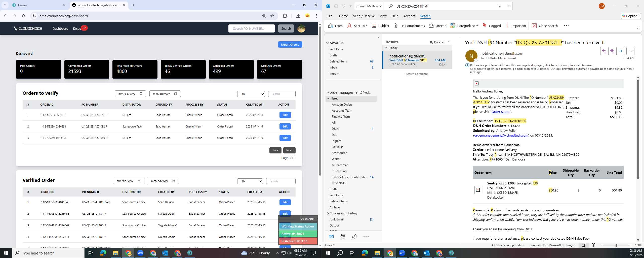This screenshot has height=258, width=644.
Task: Open Outlook File menu
Action: [330, 16]
